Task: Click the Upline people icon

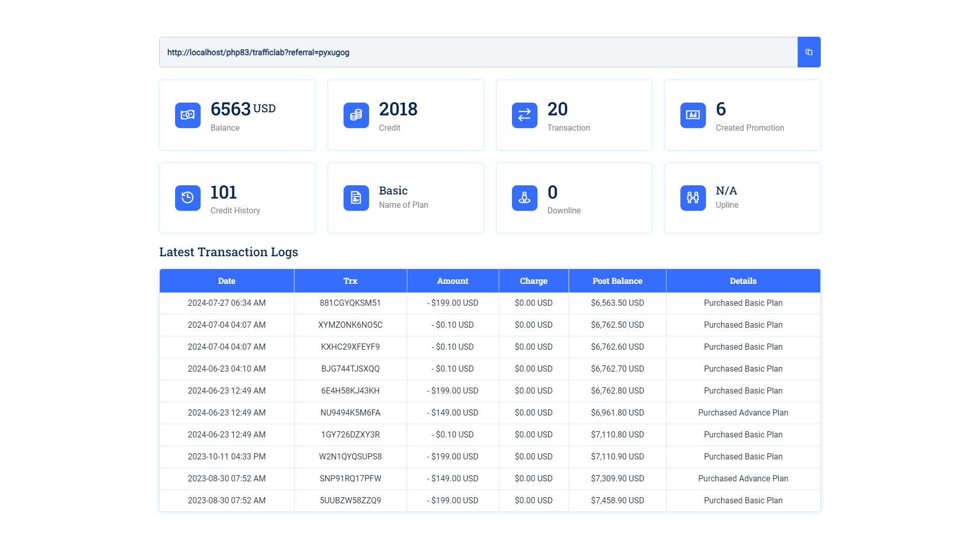Action: tap(693, 198)
